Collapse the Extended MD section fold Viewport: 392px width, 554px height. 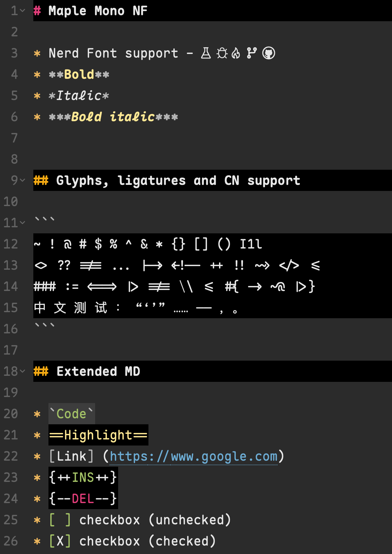click(x=22, y=371)
